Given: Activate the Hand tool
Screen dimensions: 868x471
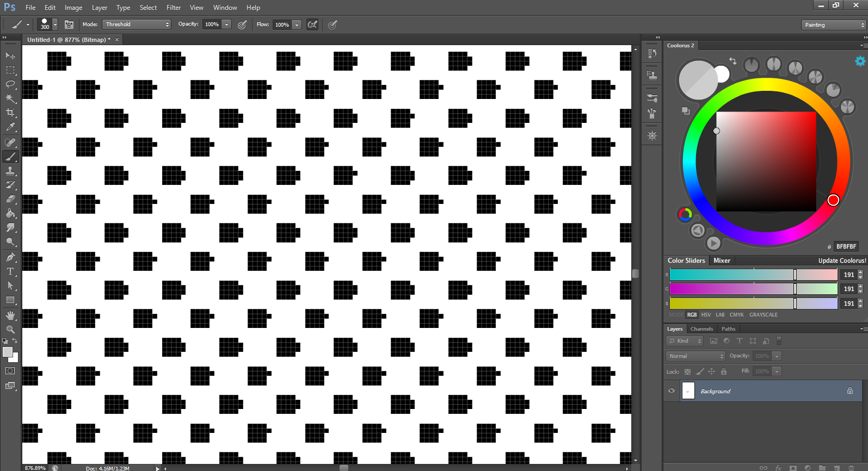Looking at the screenshot, I should (x=10, y=315).
